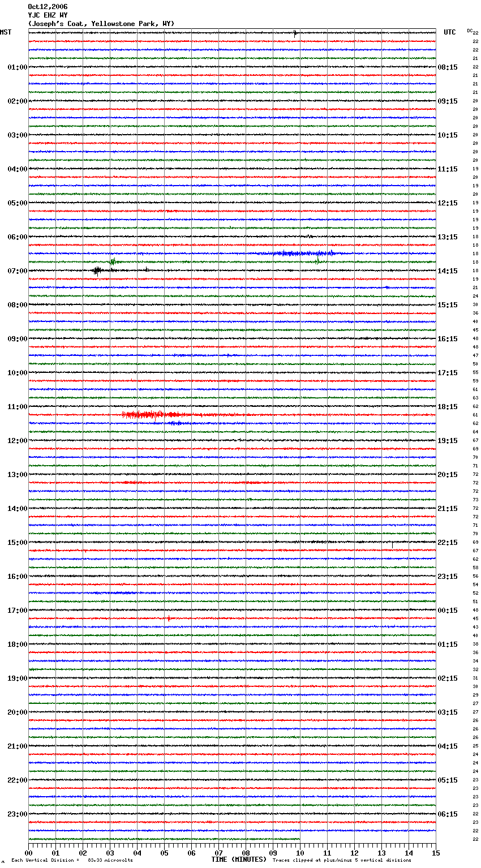Select the '01:00' MST hour label

click(x=18, y=67)
